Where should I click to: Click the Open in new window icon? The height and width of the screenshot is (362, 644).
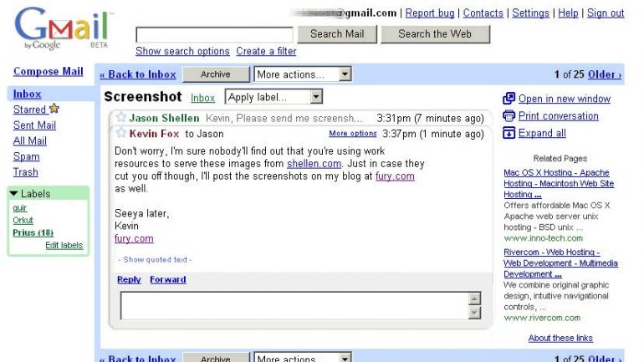(509, 99)
